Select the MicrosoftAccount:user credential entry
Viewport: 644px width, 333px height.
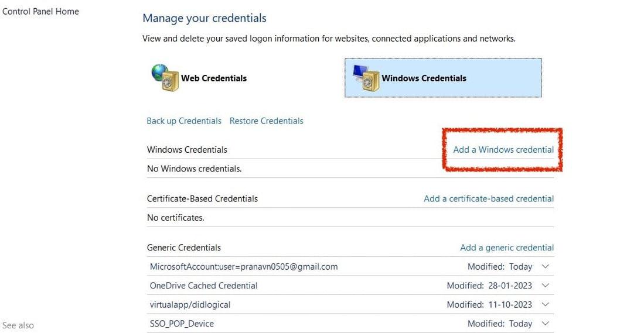(244, 267)
